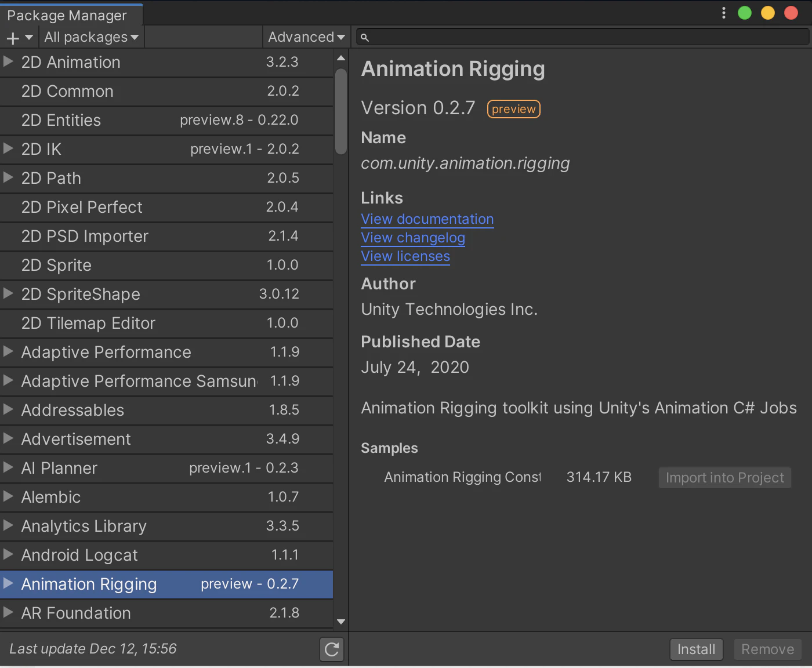
Task: Select the 2D Sprite package row
Action: [166, 266]
